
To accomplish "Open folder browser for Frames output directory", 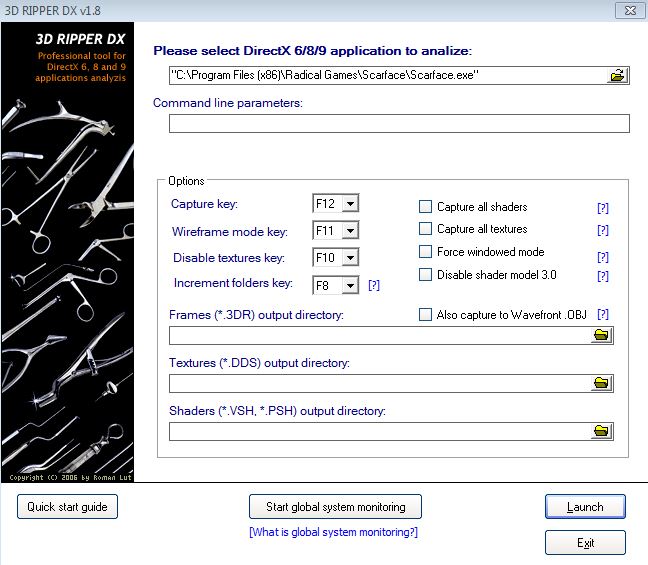I will tap(601, 335).
